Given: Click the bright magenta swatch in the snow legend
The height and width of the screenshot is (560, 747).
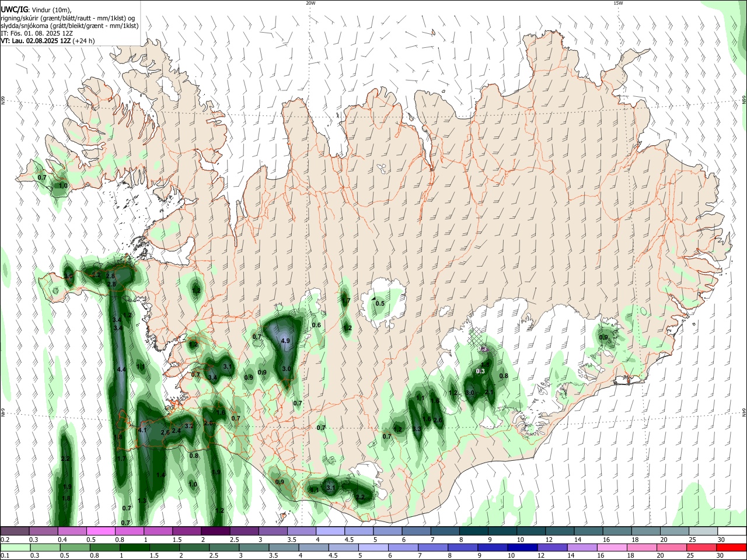Looking at the screenshot, I should (x=100, y=531).
